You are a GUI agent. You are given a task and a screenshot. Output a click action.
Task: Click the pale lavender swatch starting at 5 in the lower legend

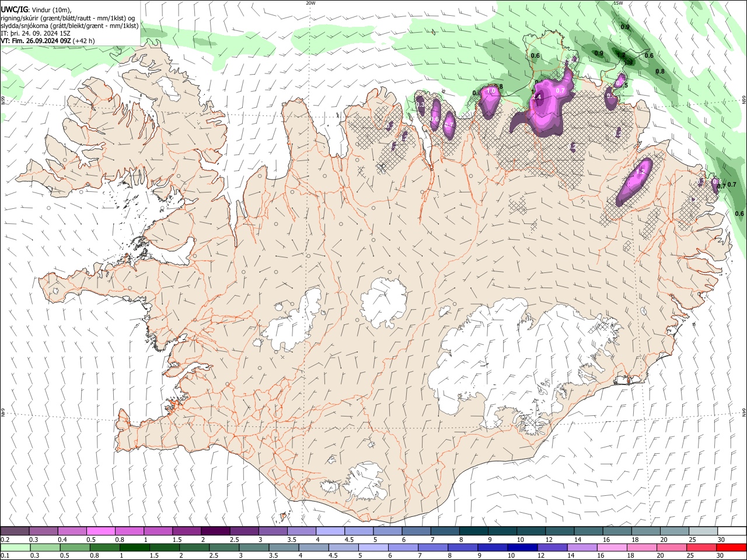(x=373, y=547)
